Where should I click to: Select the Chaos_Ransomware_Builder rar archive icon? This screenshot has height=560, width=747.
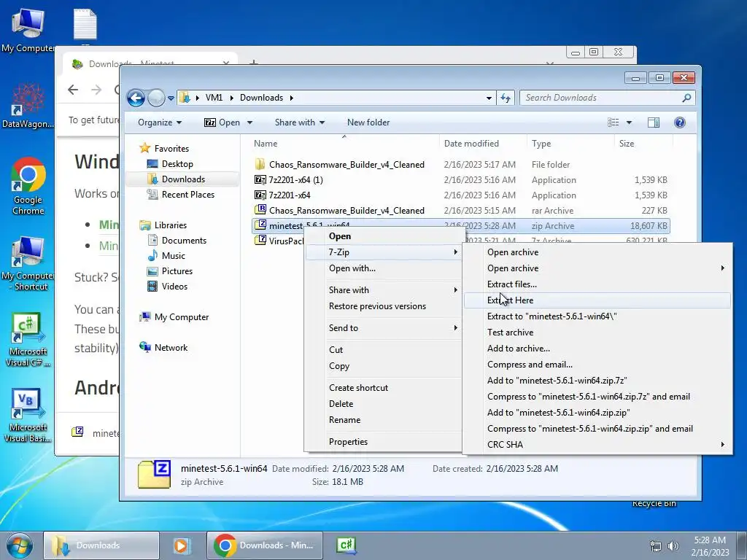point(260,210)
